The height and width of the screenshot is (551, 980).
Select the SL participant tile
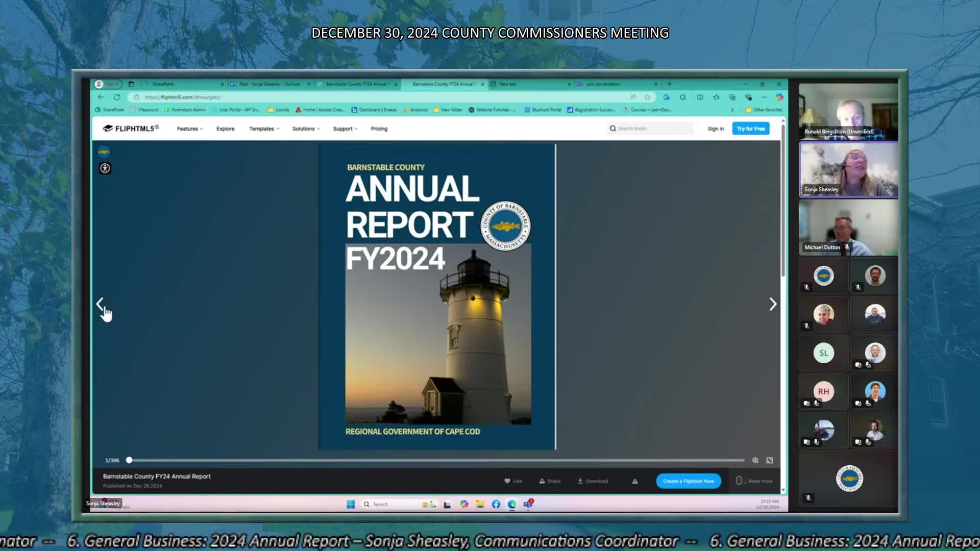(823, 353)
